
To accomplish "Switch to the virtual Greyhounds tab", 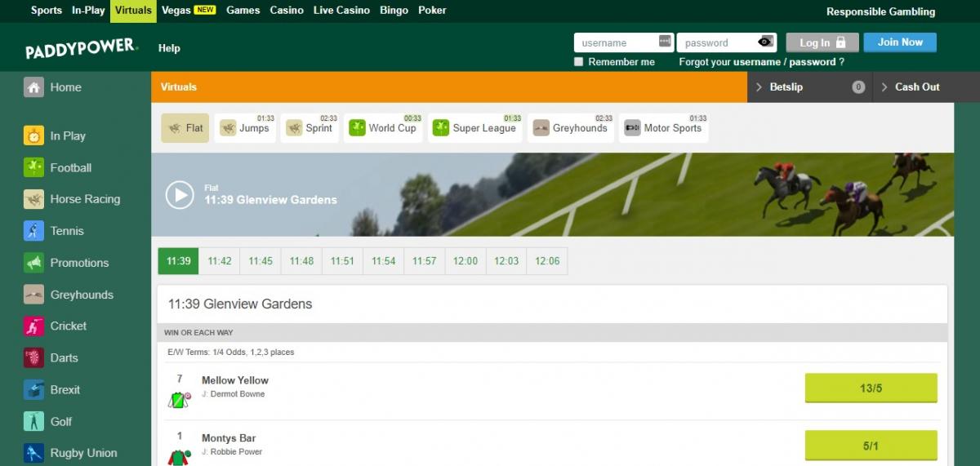I will (x=571, y=128).
